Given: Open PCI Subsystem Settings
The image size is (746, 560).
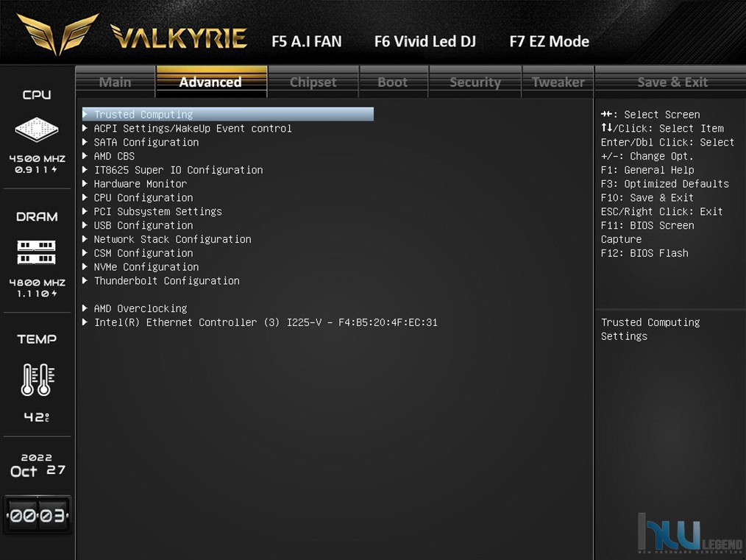Looking at the screenshot, I should (x=158, y=211).
